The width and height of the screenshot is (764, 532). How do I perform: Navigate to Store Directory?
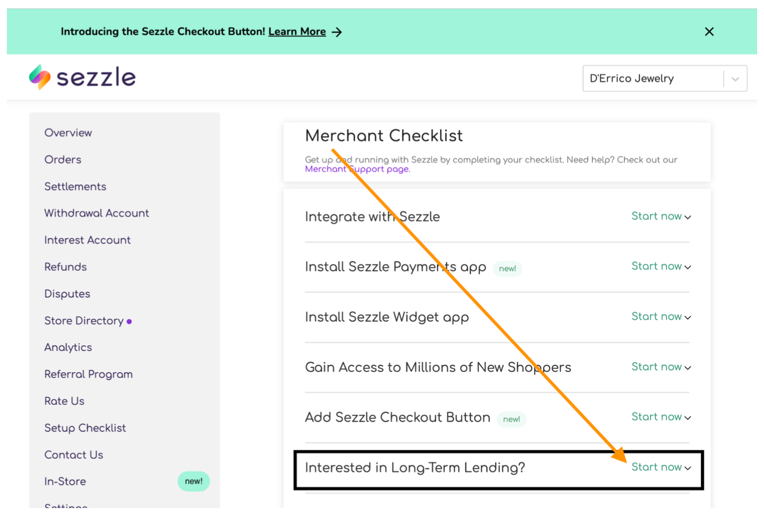84,321
